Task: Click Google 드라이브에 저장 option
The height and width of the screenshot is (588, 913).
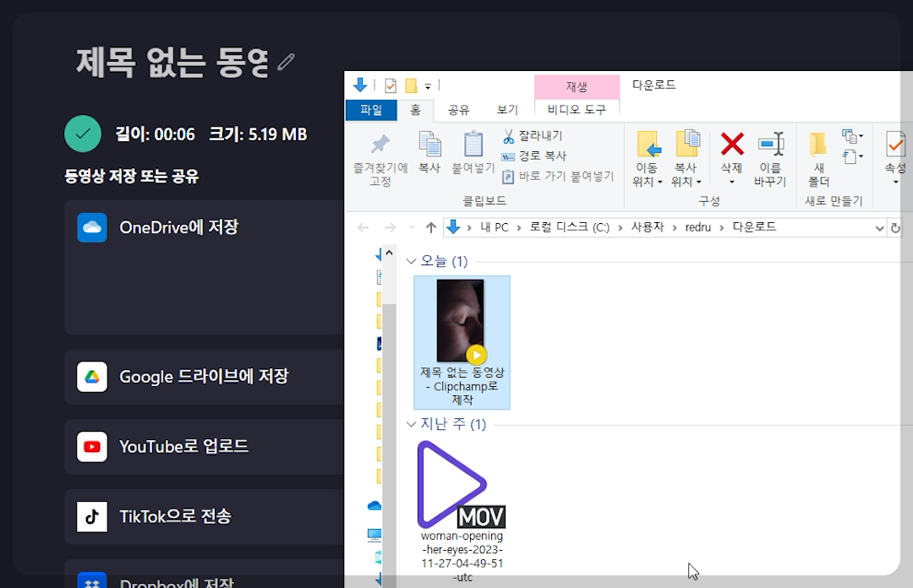Action: pyautogui.click(x=204, y=377)
